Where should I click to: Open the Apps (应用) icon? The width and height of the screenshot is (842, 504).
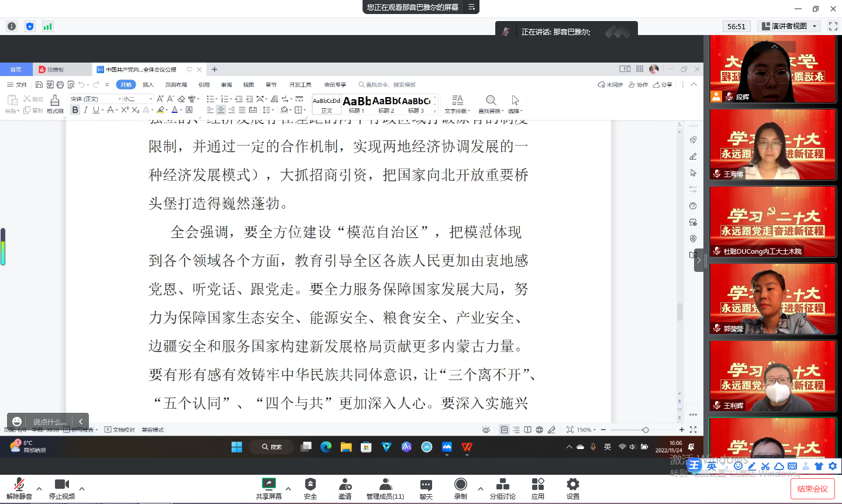[538, 488]
